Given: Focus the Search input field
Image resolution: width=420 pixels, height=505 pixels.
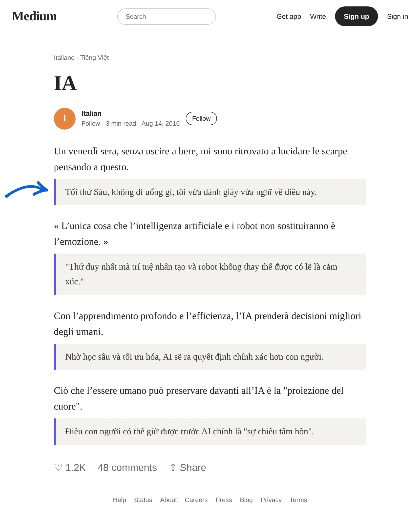Looking at the screenshot, I should point(166,17).
